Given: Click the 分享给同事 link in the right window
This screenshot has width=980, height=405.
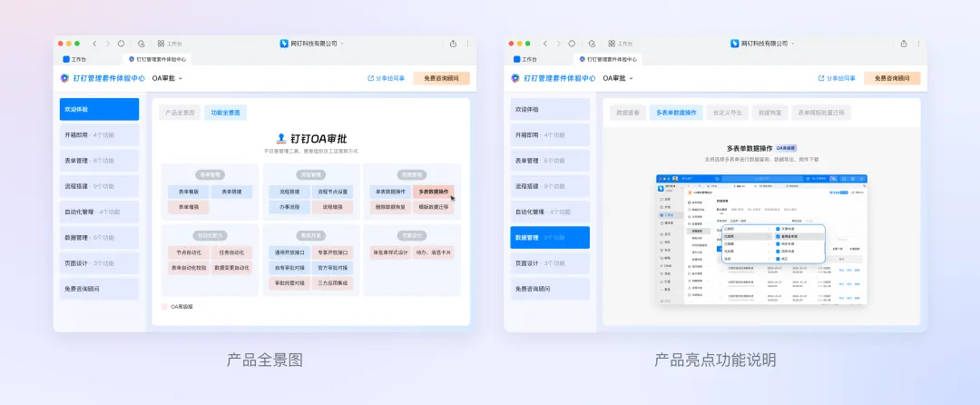Looking at the screenshot, I should click(x=837, y=78).
